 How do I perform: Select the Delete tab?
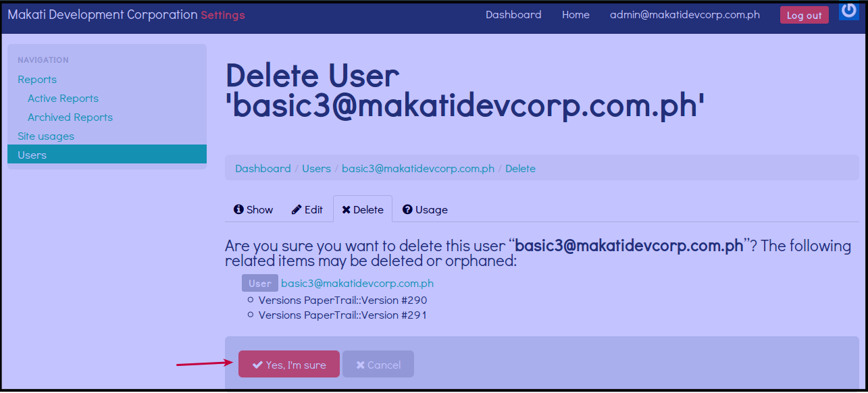pyautogui.click(x=363, y=209)
